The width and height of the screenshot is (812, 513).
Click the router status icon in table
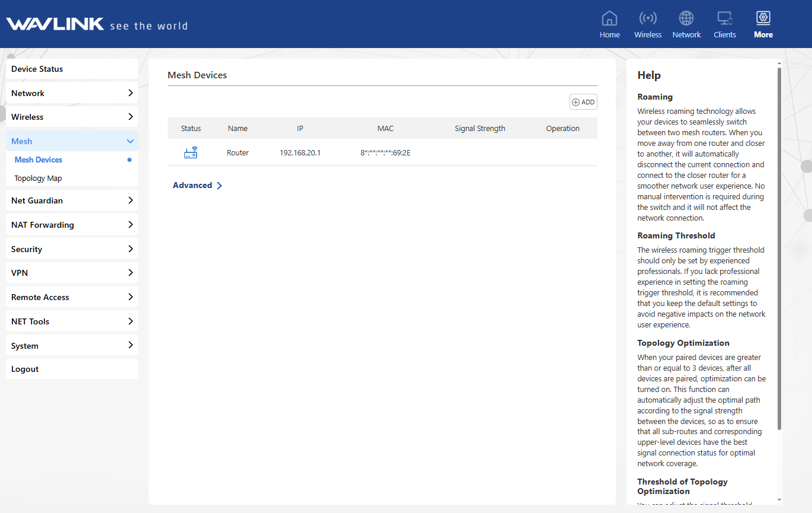click(190, 153)
